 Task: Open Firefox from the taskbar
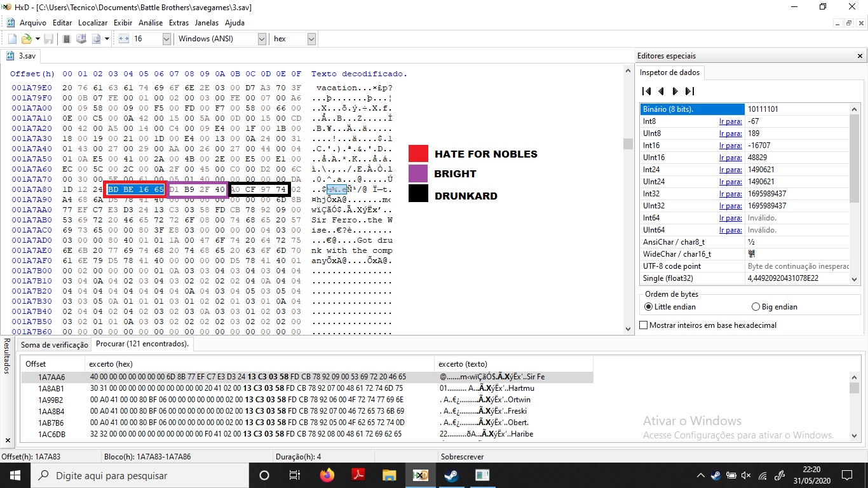[x=327, y=475]
